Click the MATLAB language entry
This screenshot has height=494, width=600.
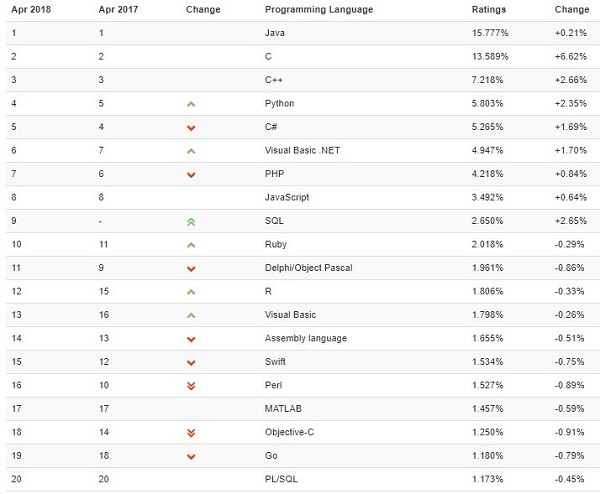tap(282, 408)
